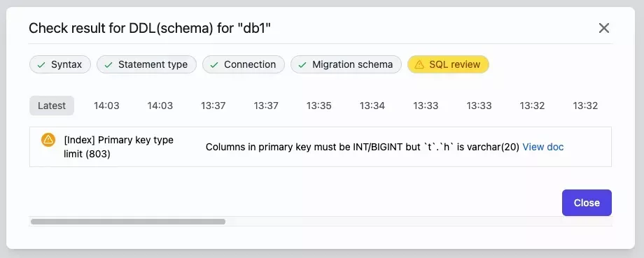Open the first 13:37 run tab
This screenshot has width=644, height=258.
pos(213,106)
